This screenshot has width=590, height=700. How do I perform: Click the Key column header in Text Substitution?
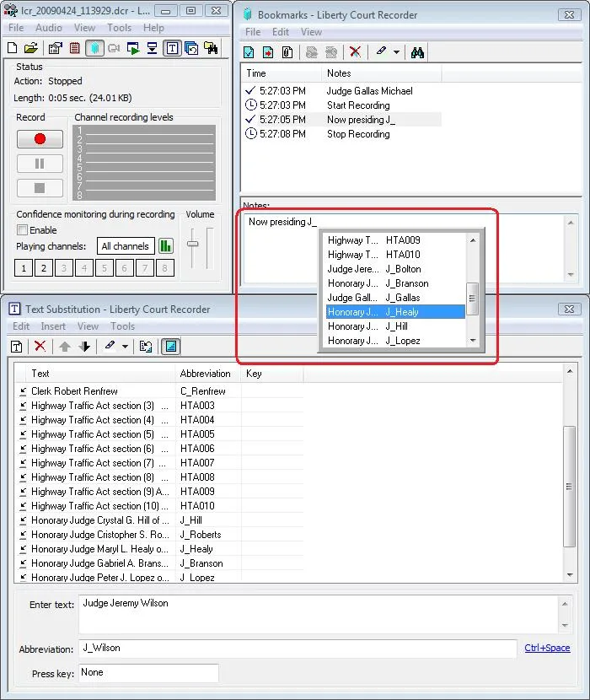pyautogui.click(x=272, y=374)
